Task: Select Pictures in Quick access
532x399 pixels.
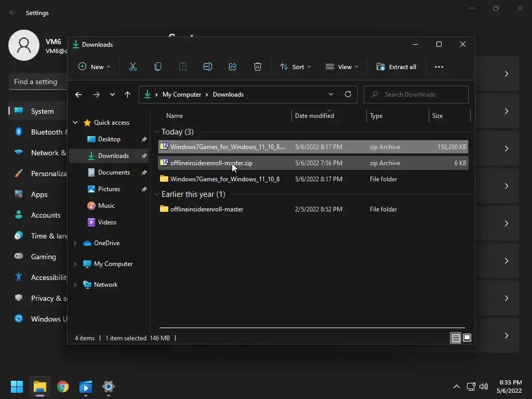Action: point(109,189)
